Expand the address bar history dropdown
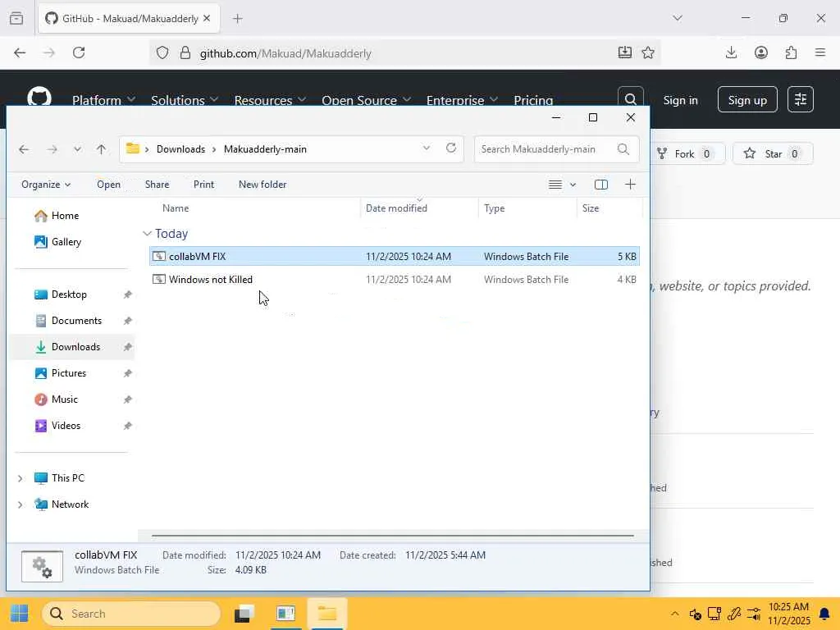This screenshot has height=630, width=840. pos(427,148)
